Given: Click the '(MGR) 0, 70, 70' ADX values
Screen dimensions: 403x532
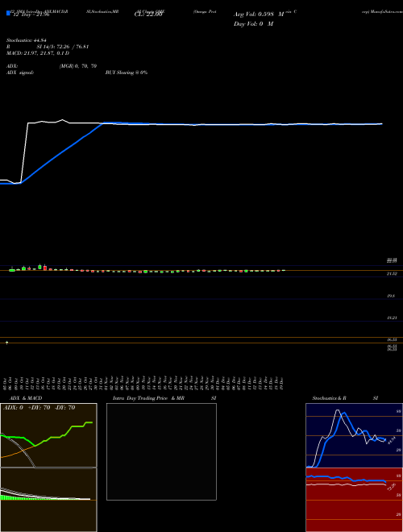Looking at the screenshot, I should (x=78, y=66).
